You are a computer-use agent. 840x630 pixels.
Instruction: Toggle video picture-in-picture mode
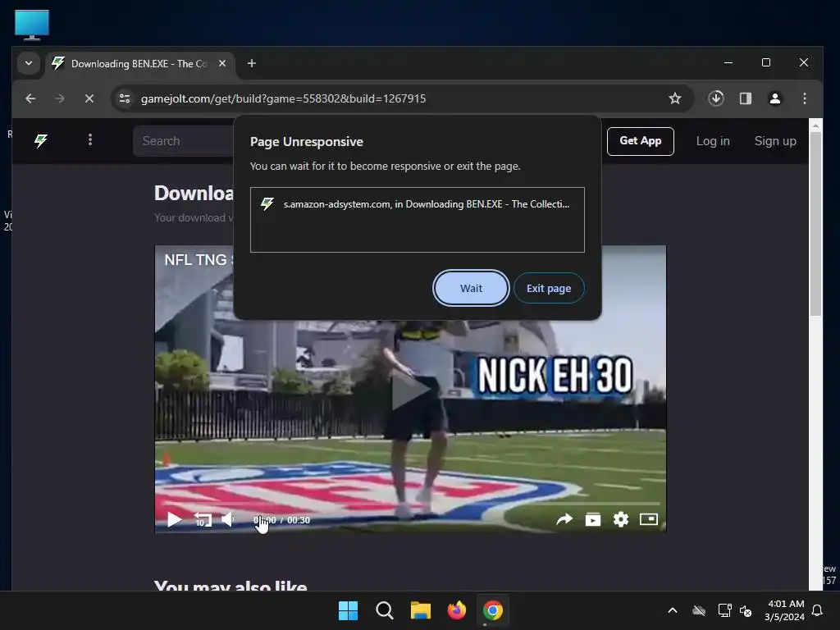(x=649, y=519)
